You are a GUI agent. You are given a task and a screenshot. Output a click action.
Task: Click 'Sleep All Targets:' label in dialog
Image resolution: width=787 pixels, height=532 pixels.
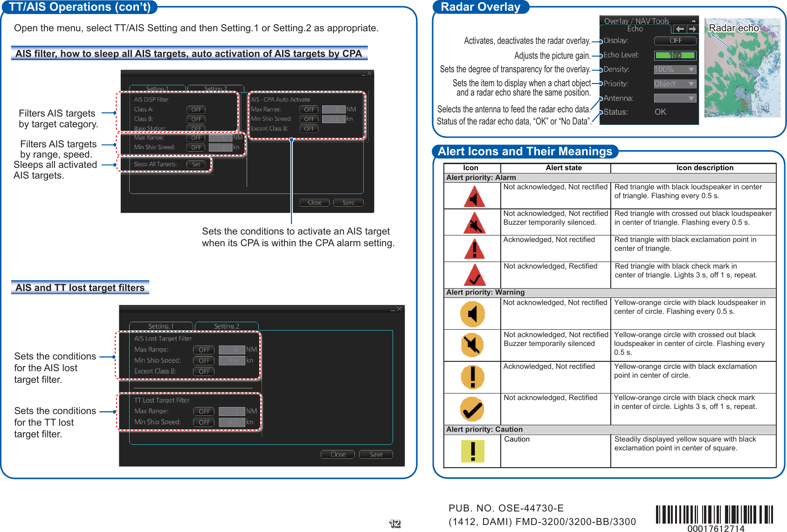(x=155, y=164)
